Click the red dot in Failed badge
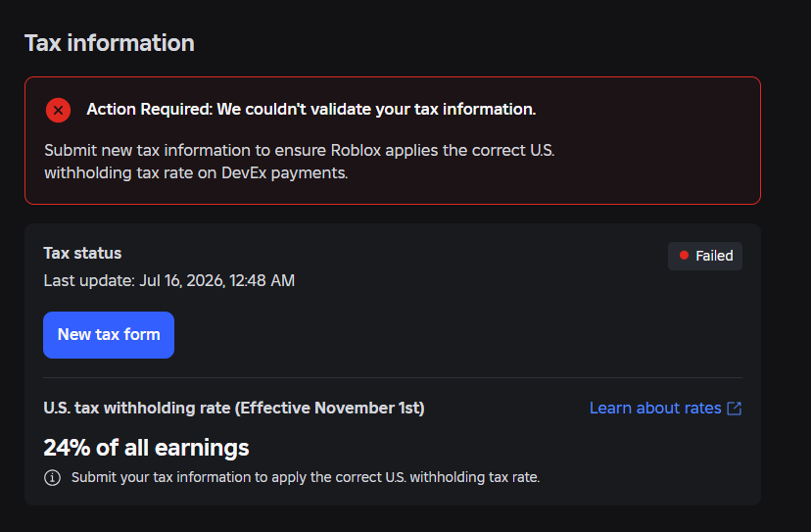 pyautogui.click(x=684, y=255)
